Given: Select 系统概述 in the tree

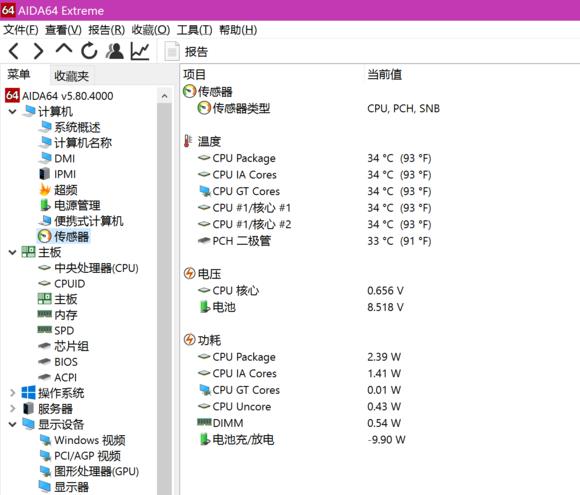Looking at the screenshot, I should click(77, 127).
